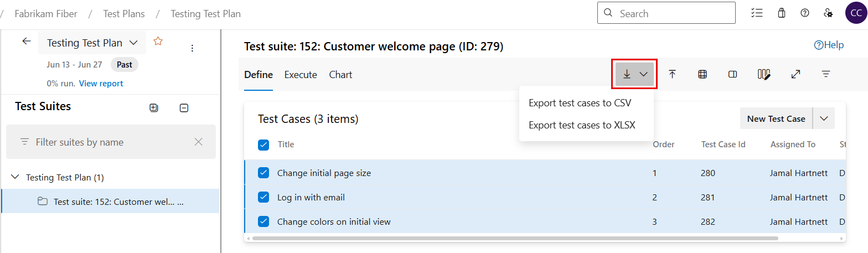Toggle the side details pane icon

[733, 74]
